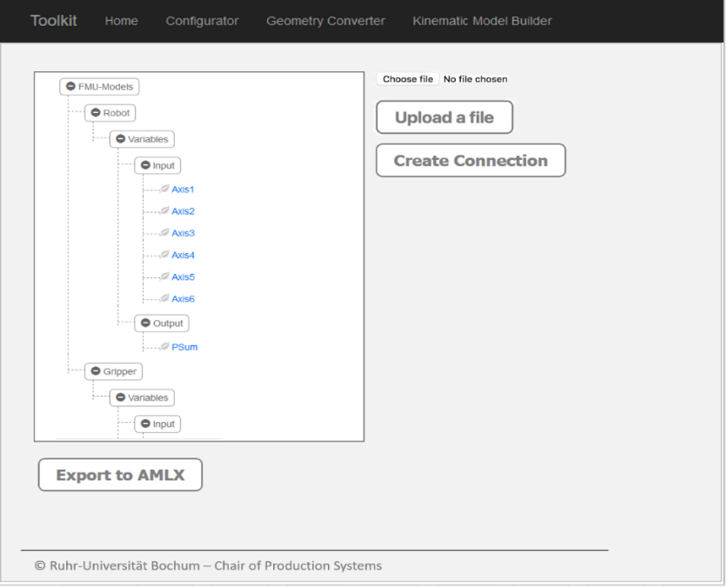Screen dimensions: 728x588
Task: Click the Home navigation link
Action: (x=121, y=21)
